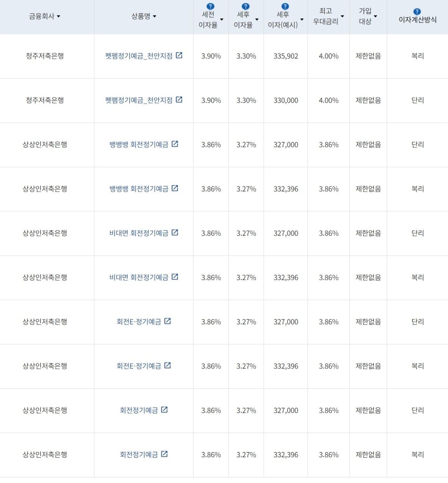Click external link icon next to 회전E-정기예금
Image resolution: width=448 pixels, height=483 pixels.
tap(168, 321)
